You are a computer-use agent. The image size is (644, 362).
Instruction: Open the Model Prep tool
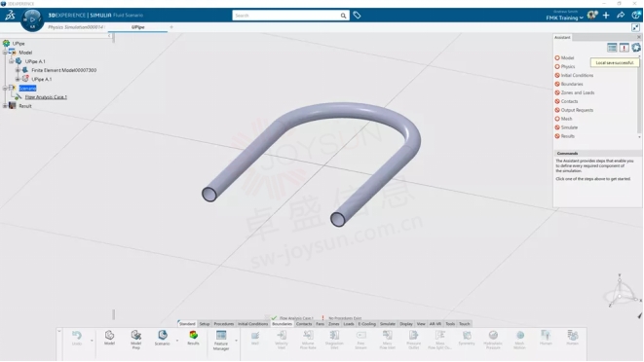point(136,339)
